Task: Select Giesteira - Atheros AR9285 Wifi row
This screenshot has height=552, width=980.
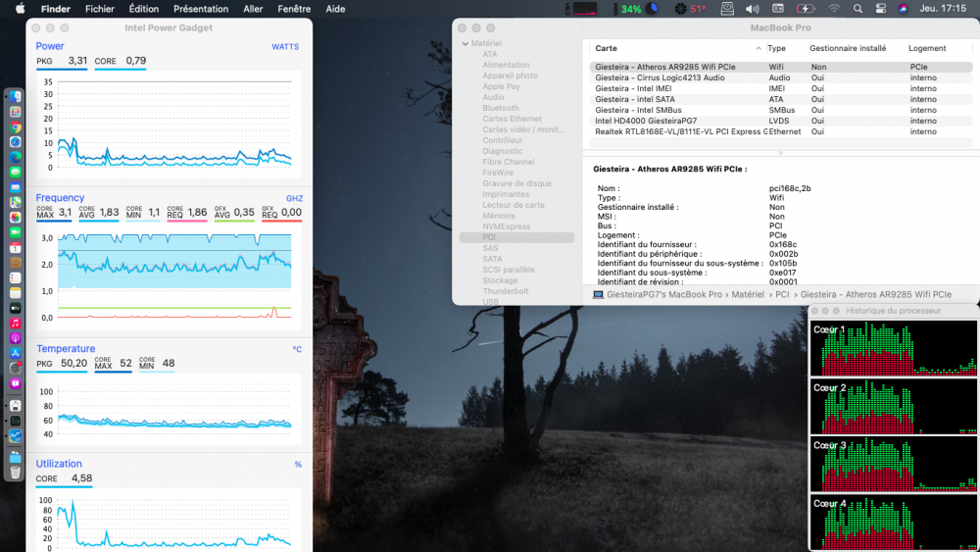Action: pyautogui.click(x=781, y=67)
